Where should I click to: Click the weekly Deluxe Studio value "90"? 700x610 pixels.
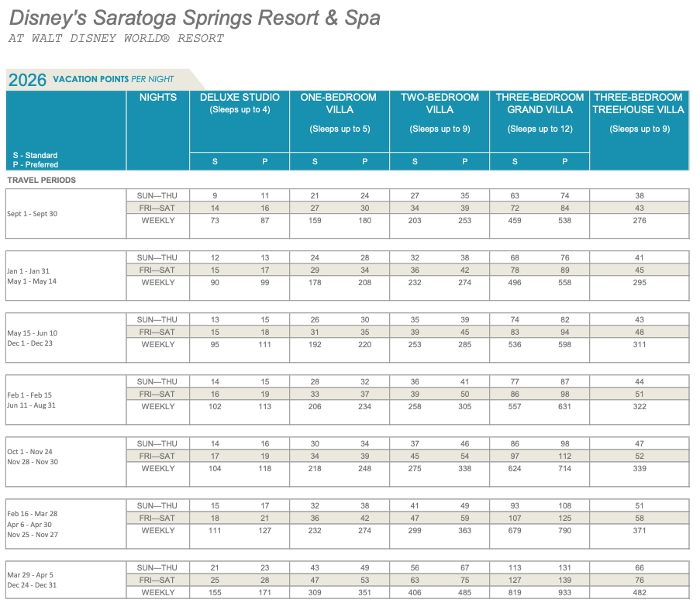click(215, 283)
